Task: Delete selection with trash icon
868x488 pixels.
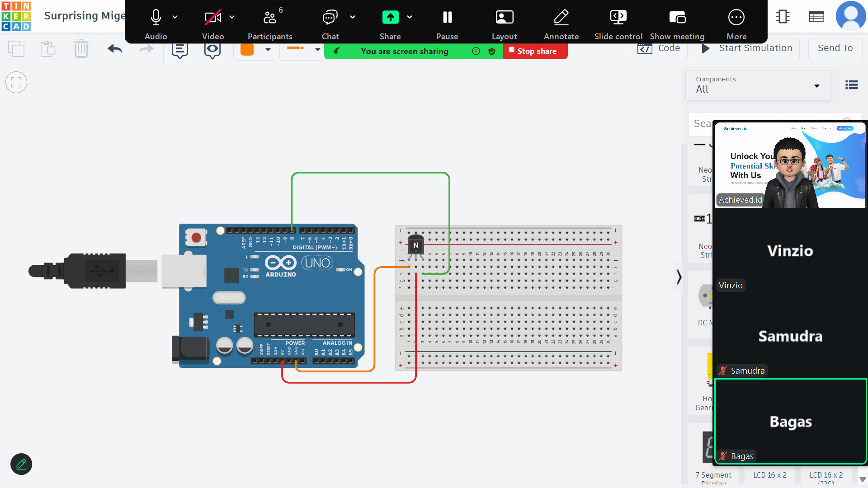Action: (81, 48)
